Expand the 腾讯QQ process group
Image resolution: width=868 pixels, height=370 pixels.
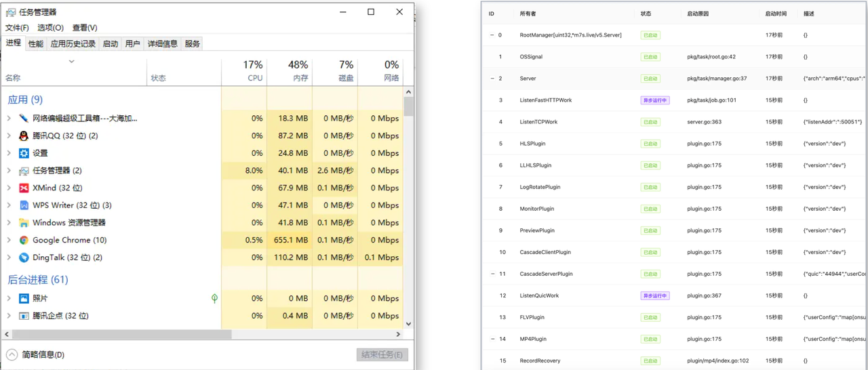[9, 136]
